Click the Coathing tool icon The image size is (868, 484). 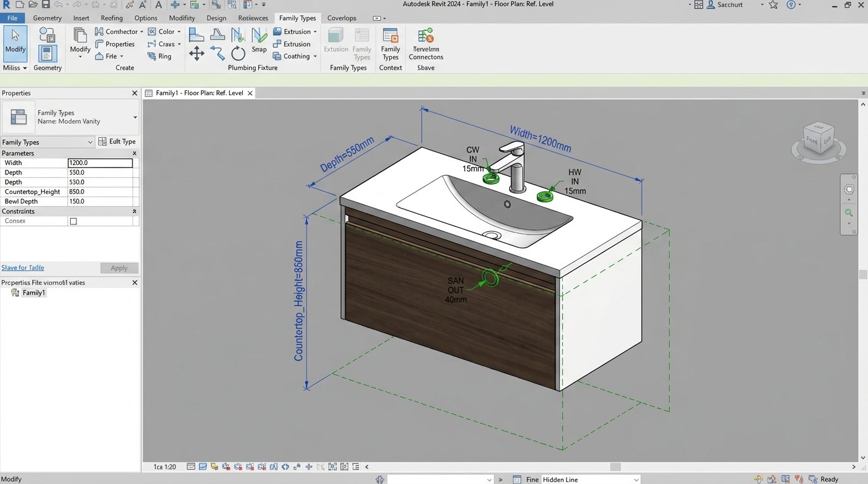pyautogui.click(x=277, y=56)
